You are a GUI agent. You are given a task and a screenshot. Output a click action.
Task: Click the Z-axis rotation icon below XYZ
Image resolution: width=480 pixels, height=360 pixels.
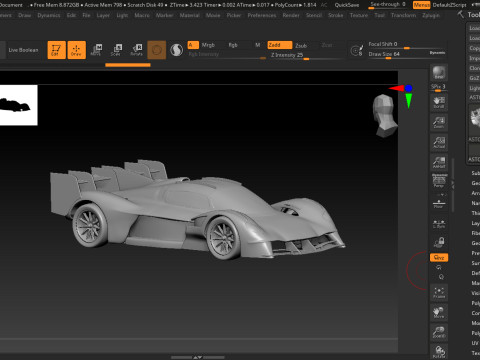(441, 277)
